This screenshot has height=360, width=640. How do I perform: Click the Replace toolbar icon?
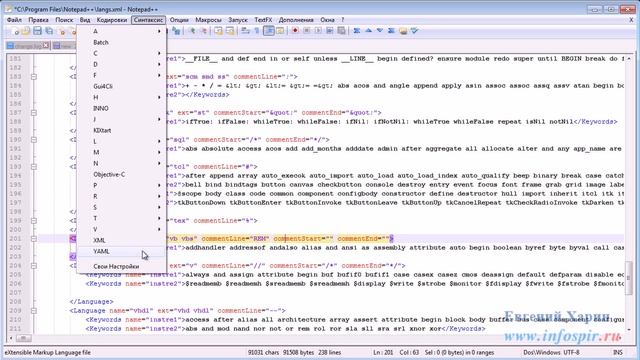(x=176, y=31)
